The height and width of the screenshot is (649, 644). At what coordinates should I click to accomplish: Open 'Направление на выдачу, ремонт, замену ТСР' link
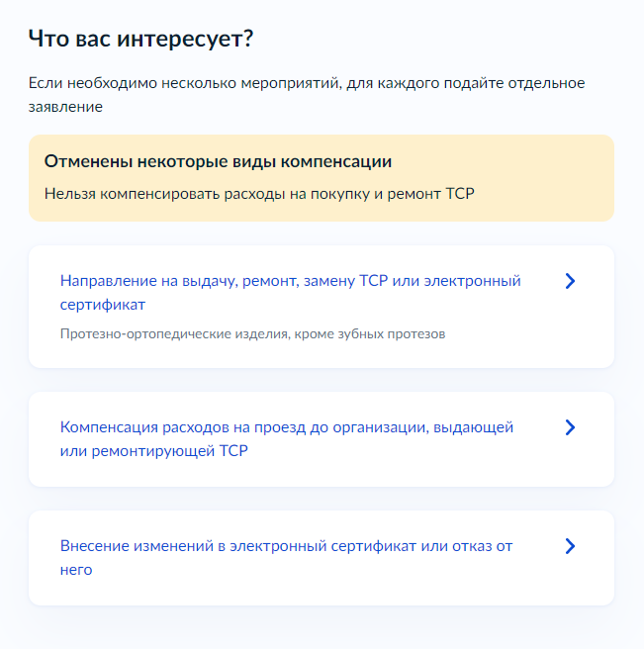coord(224,281)
